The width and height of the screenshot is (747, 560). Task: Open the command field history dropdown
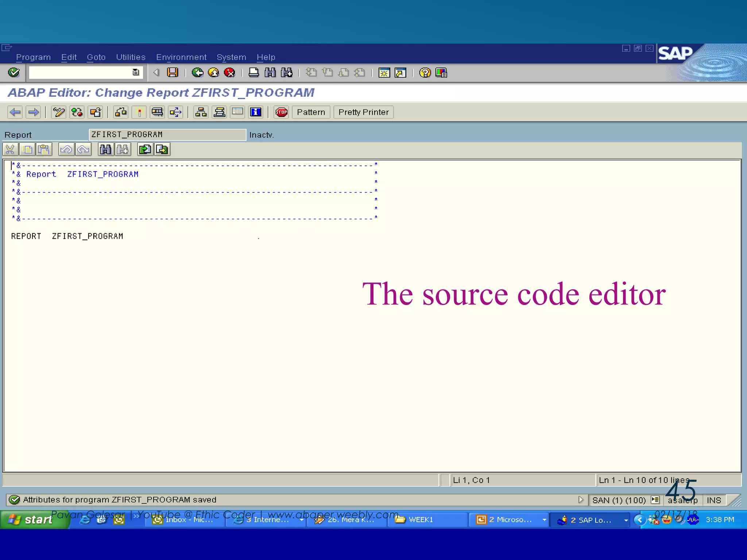click(136, 73)
